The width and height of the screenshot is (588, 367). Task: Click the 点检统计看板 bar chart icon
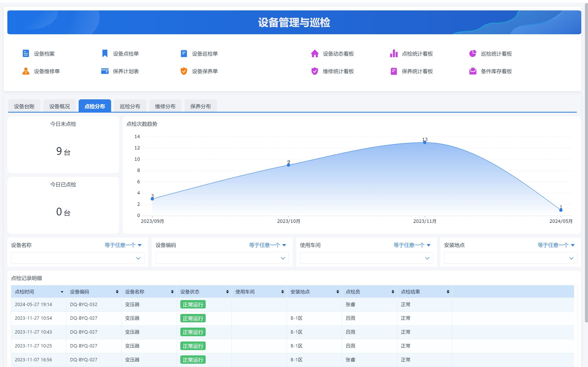394,53
